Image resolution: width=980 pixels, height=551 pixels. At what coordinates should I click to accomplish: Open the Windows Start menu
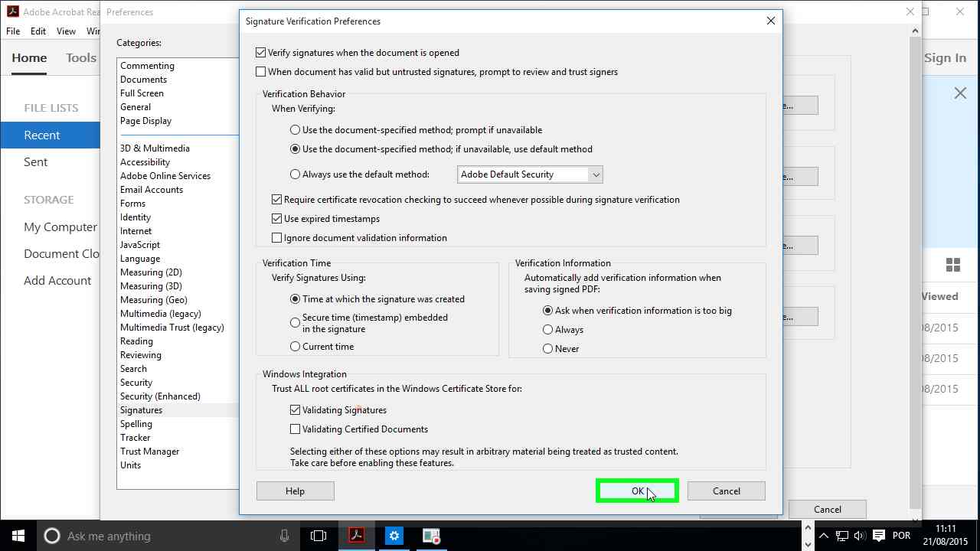[18, 536]
